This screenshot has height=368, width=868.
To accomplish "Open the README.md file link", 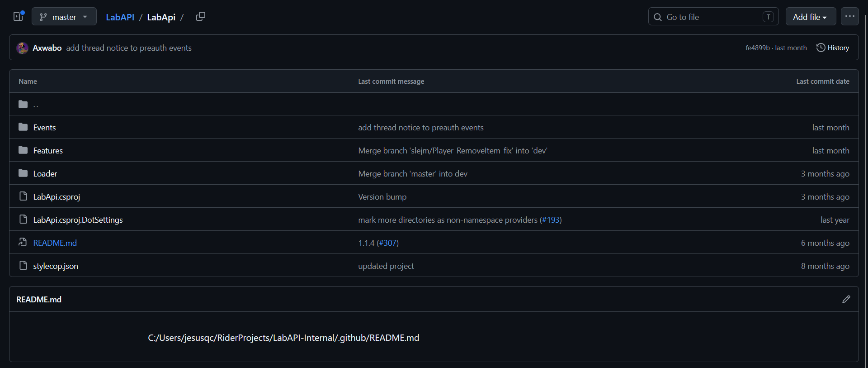I will point(55,243).
